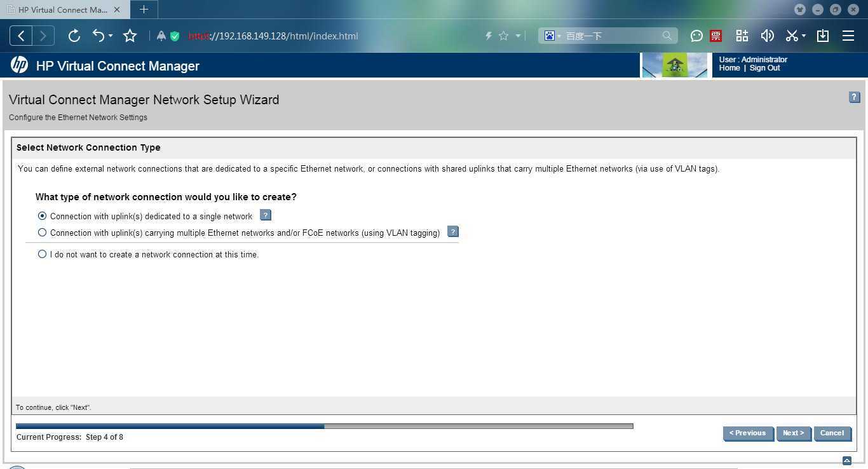Go back with the browser back arrow
This screenshot has width=868, height=469.
21,36
